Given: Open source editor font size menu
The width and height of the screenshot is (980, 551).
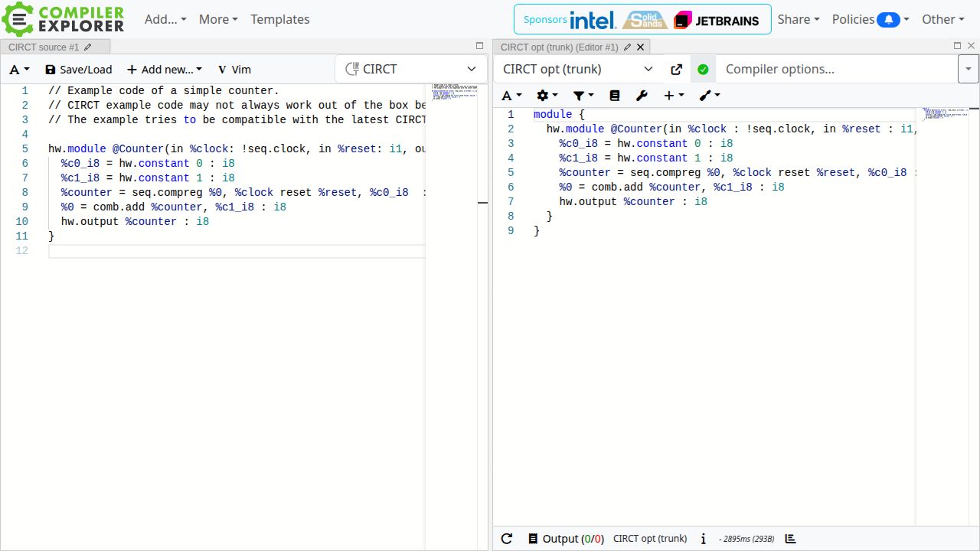Looking at the screenshot, I should [x=19, y=70].
